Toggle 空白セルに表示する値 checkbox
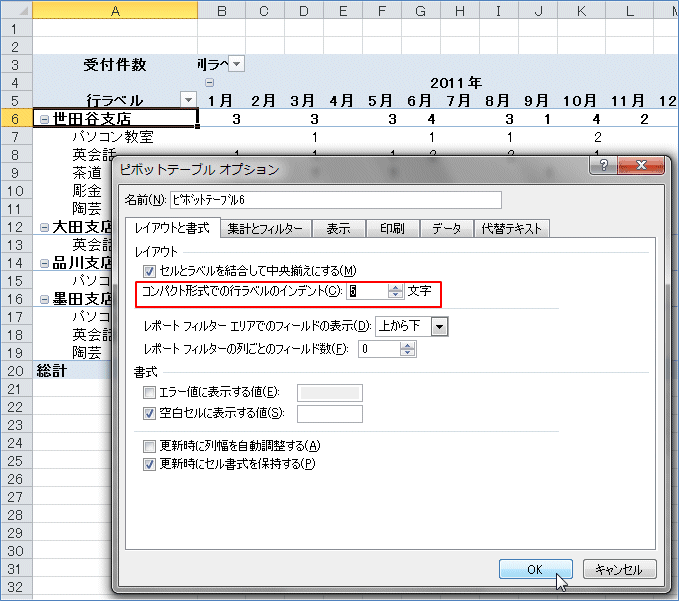679x601 pixels. pyautogui.click(x=149, y=414)
